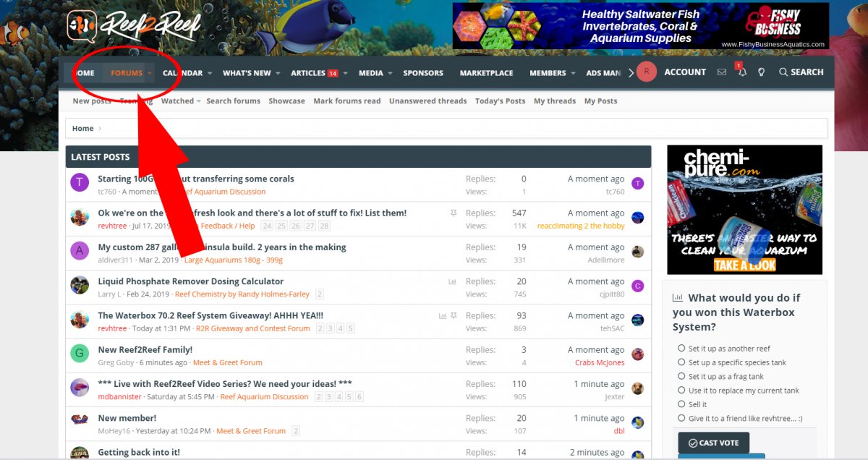The width and height of the screenshot is (868, 460).
Task: Open Jexter's last-poster avatar
Action: coord(637,388)
